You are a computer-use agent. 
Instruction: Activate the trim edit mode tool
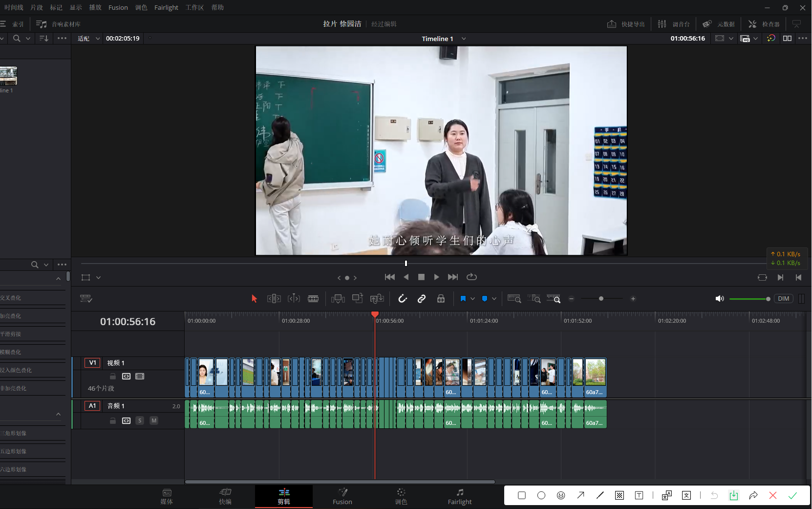tap(274, 299)
